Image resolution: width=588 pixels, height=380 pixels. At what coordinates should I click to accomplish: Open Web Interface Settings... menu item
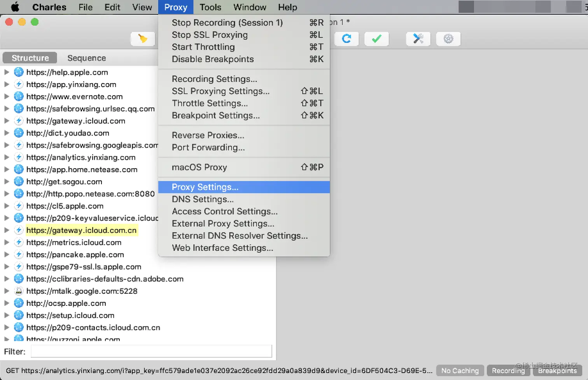[244, 248]
